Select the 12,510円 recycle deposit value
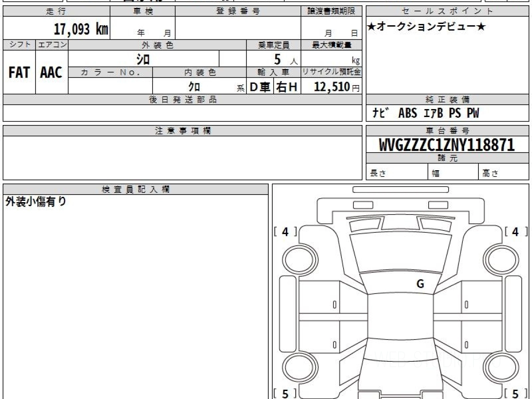This screenshot has width=532, height=399. click(337, 87)
